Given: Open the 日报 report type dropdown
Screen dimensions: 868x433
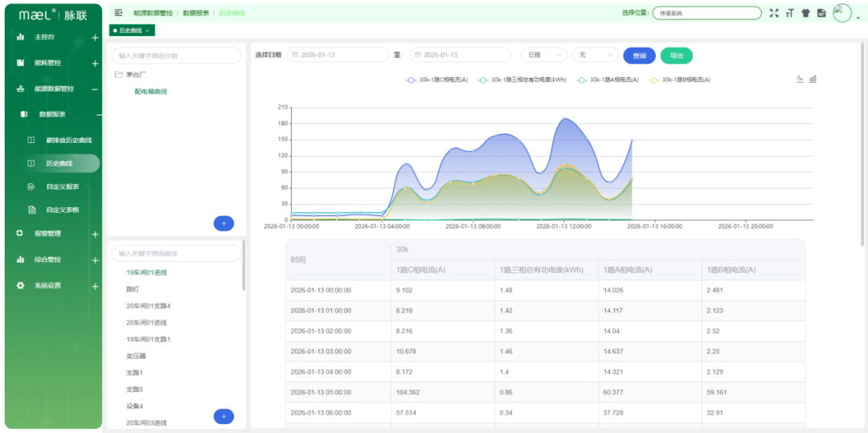Looking at the screenshot, I should [x=544, y=55].
